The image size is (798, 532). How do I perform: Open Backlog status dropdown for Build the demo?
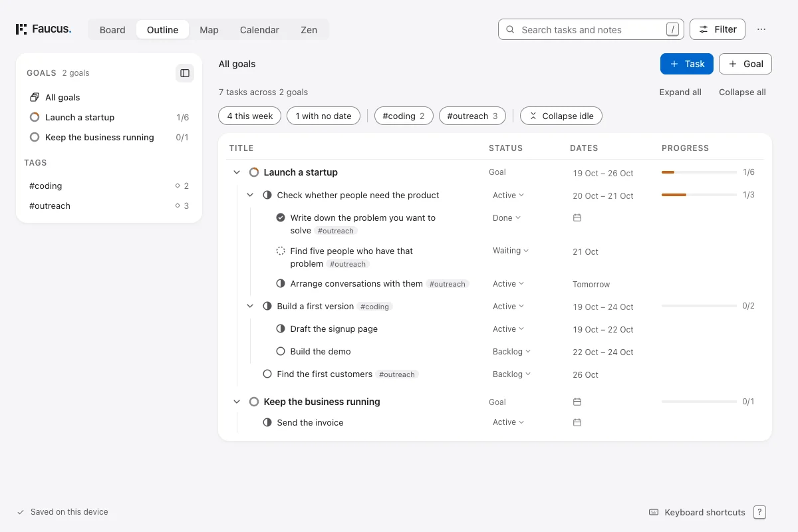(x=511, y=352)
